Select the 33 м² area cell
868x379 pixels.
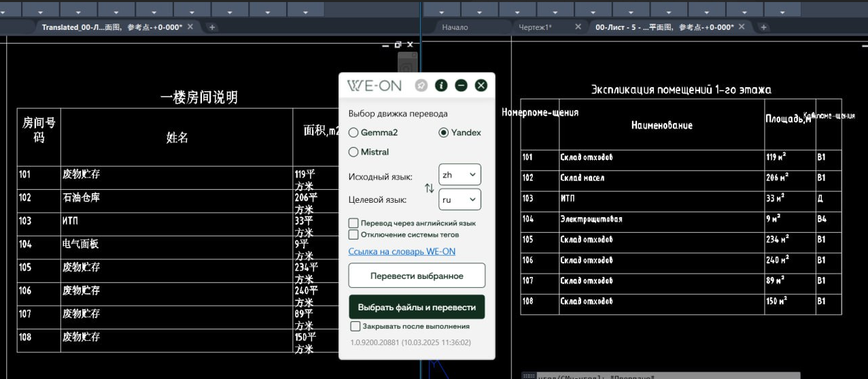[775, 199]
